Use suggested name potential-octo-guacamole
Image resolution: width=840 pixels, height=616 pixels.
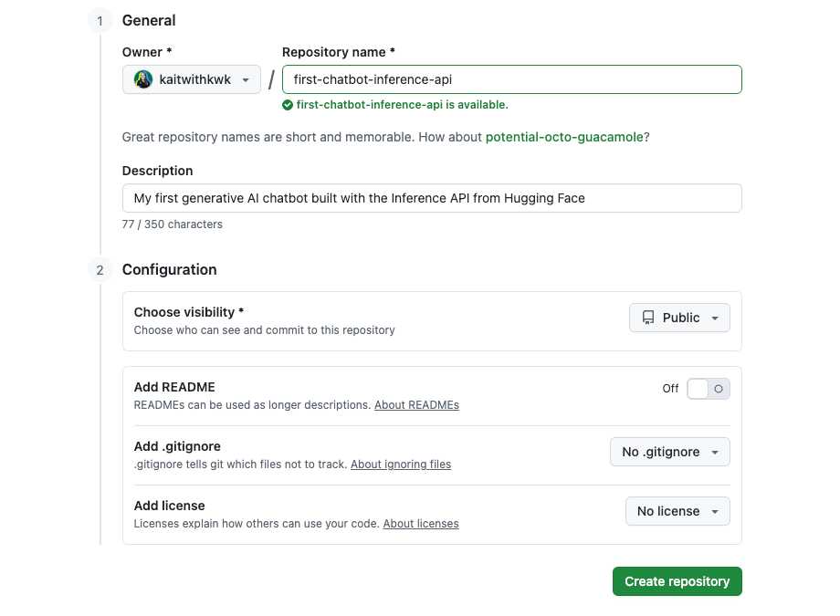coord(564,137)
